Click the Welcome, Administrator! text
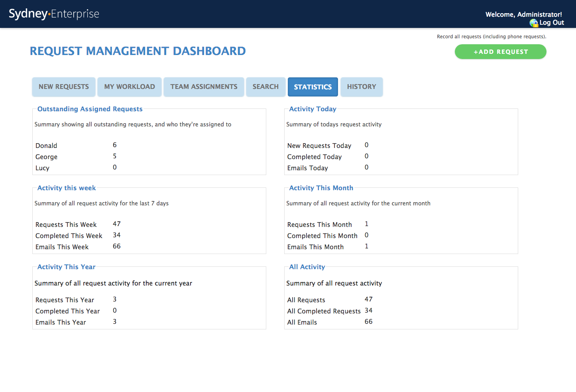The height and width of the screenshot is (392, 576). coord(523,14)
